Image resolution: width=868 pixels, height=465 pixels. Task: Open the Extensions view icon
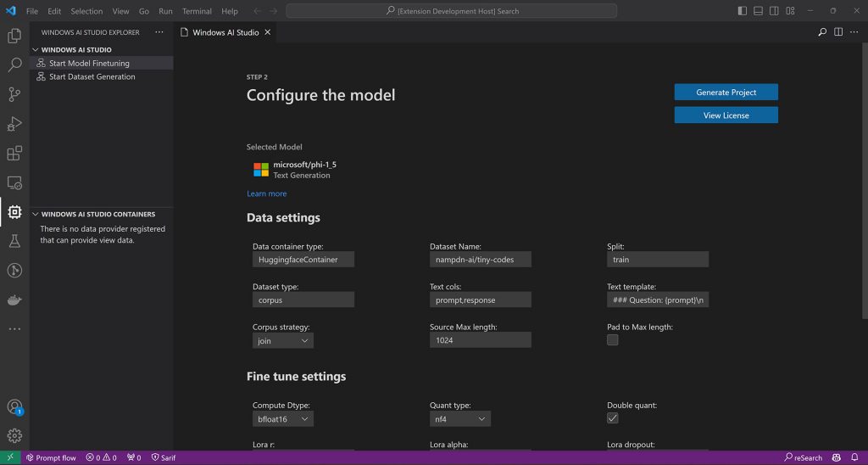coord(14,154)
